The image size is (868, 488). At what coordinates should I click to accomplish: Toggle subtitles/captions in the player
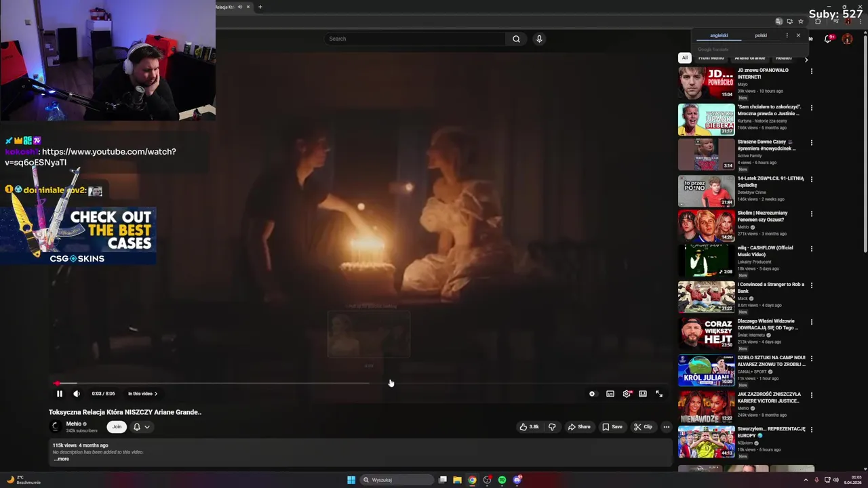click(610, 394)
